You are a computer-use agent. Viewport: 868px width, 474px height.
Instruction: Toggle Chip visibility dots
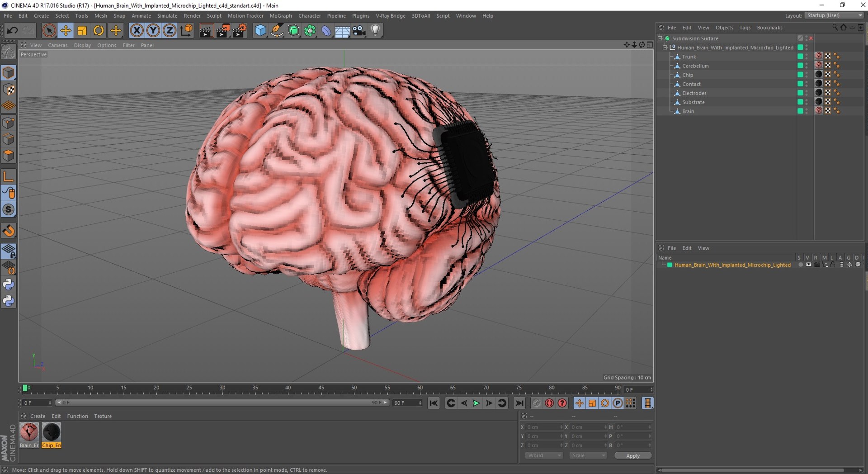click(807, 75)
